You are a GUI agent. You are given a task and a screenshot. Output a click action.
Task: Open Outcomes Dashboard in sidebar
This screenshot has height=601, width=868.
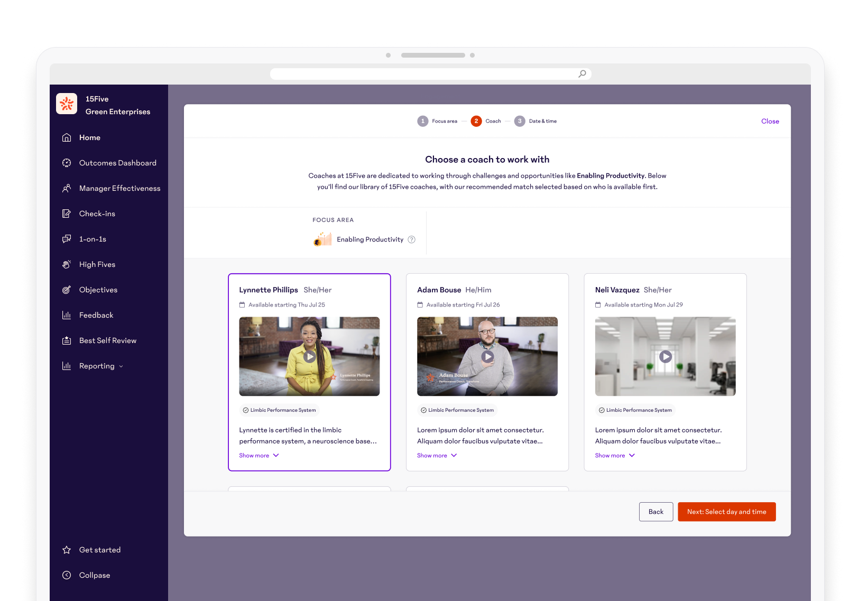[118, 163]
